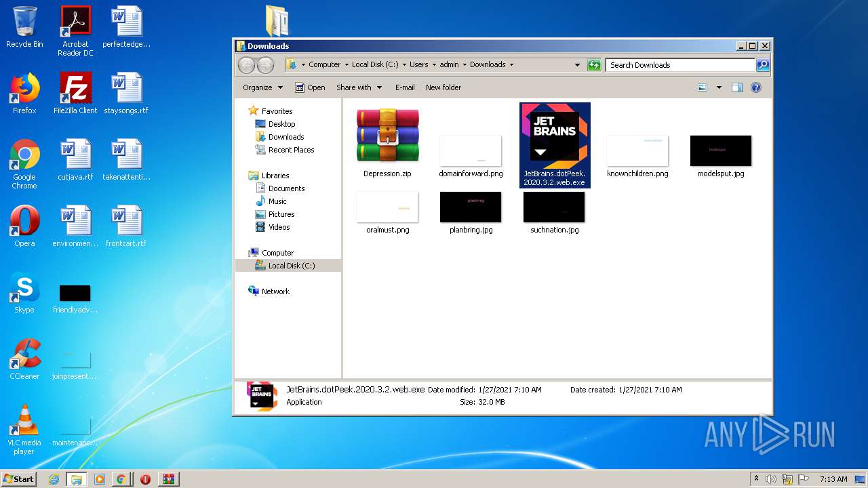Expand the arrow after Downloads breadcrumb
Image resolution: width=868 pixels, height=488 pixels.
pyautogui.click(x=511, y=65)
